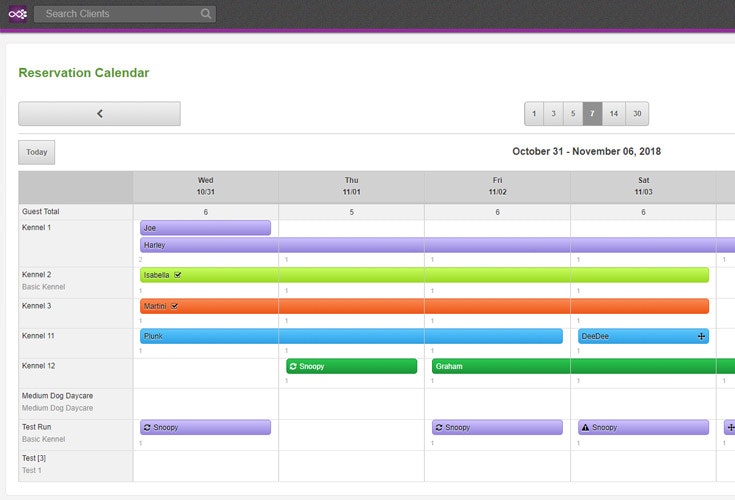Click the Guest Total row label
This screenshot has height=500, width=735.
41,211
